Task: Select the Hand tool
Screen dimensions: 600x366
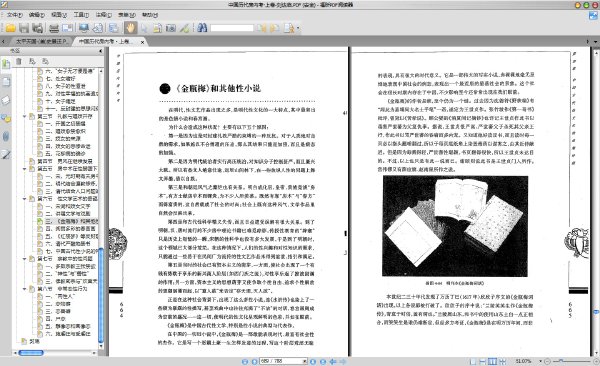Action: click(130, 28)
